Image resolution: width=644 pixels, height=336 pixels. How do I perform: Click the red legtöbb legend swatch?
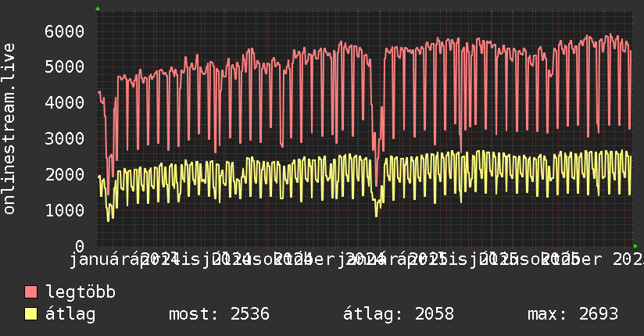(x=30, y=291)
